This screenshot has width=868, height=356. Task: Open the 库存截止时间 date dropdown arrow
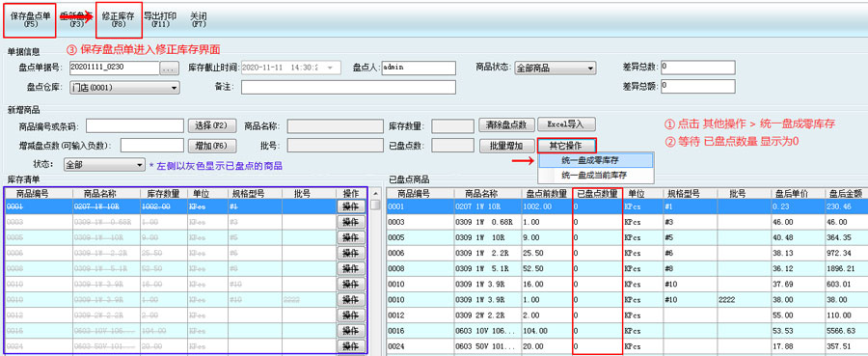pos(331,68)
